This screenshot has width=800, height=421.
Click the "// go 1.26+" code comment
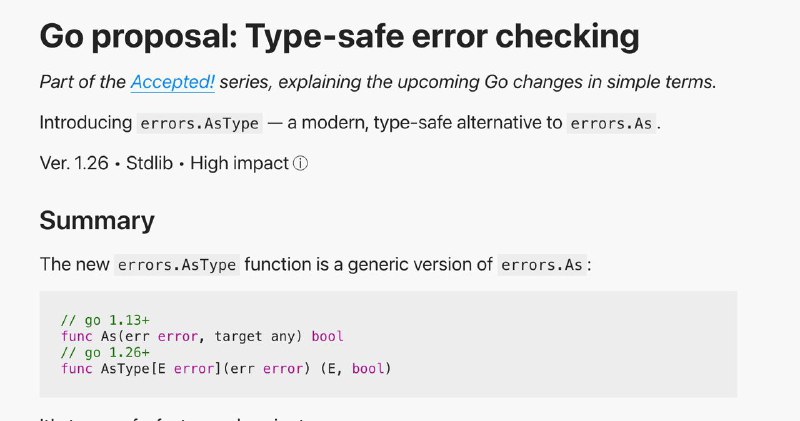click(98, 353)
